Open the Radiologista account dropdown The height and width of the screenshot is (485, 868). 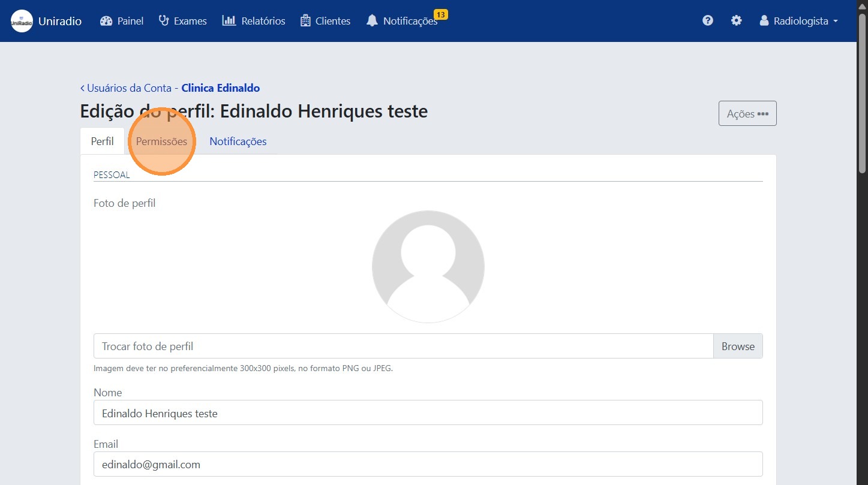[x=802, y=20]
